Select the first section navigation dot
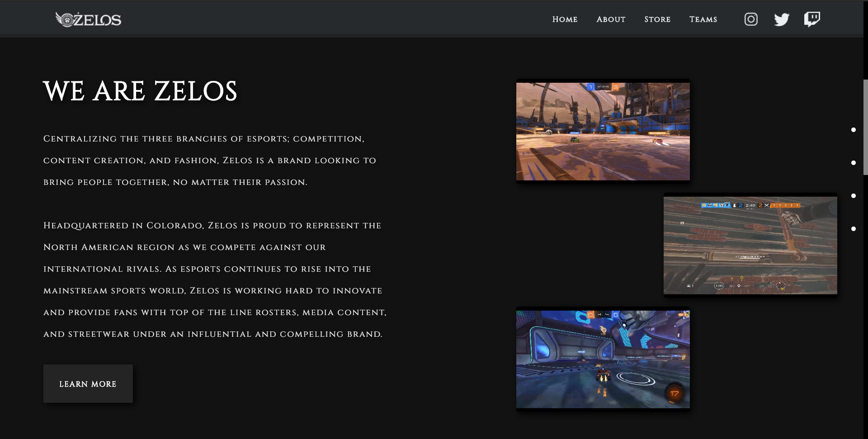868x439 pixels. [854, 130]
